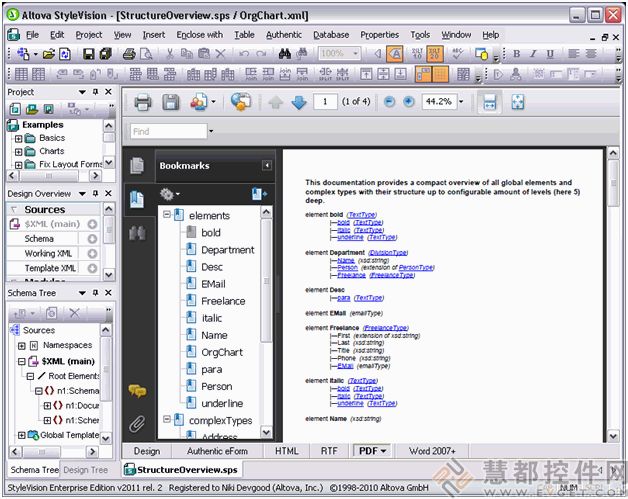
Task: Select the Department bookmark
Action: point(227,250)
